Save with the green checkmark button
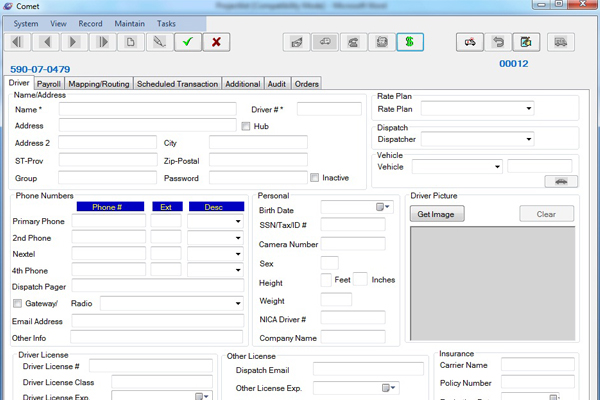The height and width of the screenshot is (400, 600). click(x=188, y=42)
